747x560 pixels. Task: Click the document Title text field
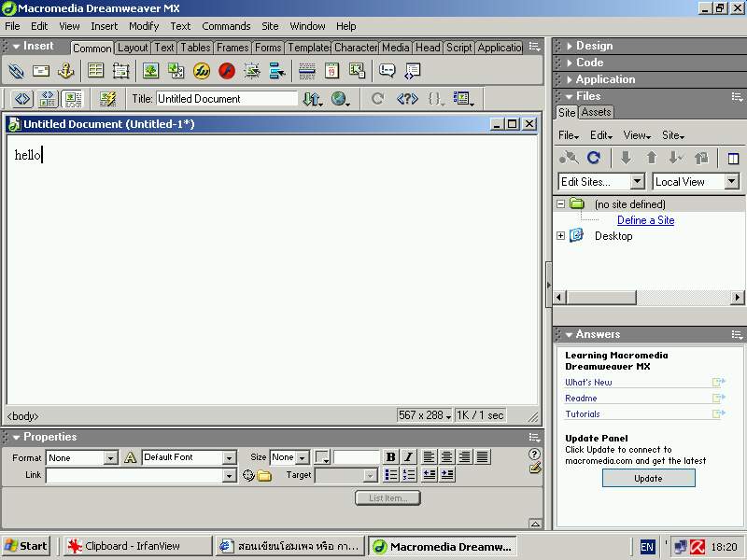coord(226,99)
